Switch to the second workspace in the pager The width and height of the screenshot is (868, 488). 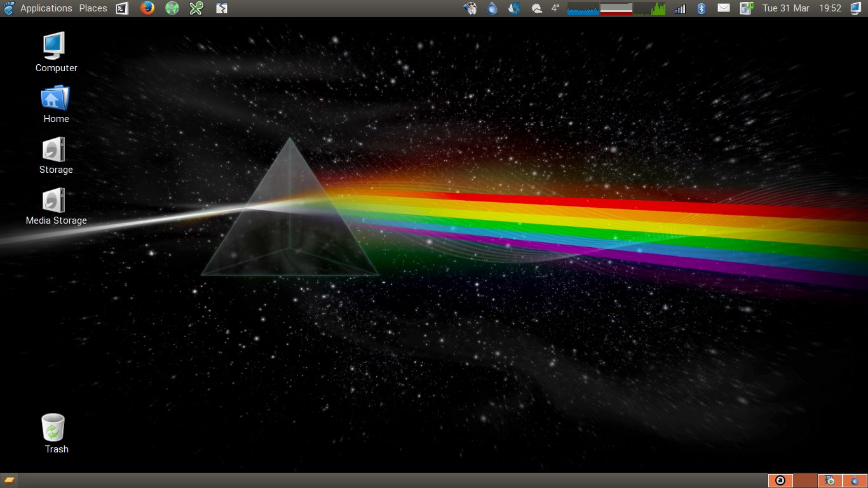click(804, 480)
